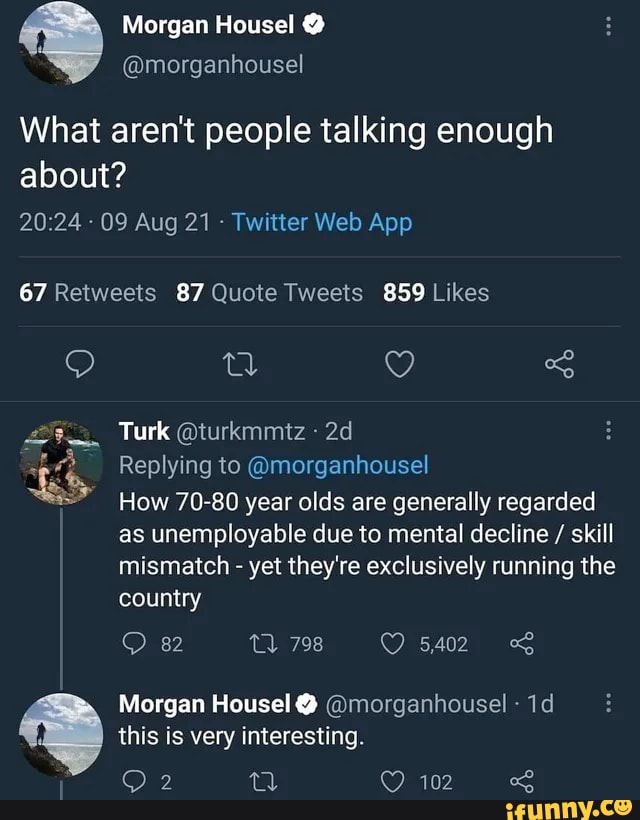Share Turk's reply
The height and width of the screenshot is (820, 640).
(521, 644)
